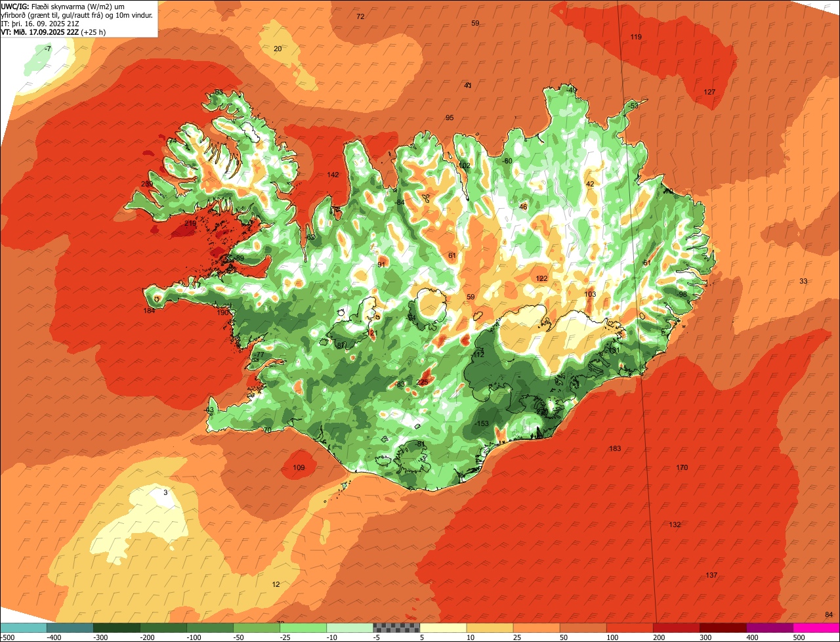Pick the green legend swatch labeled -100
Viewport: 840px width, 642px height.
(209, 628)
